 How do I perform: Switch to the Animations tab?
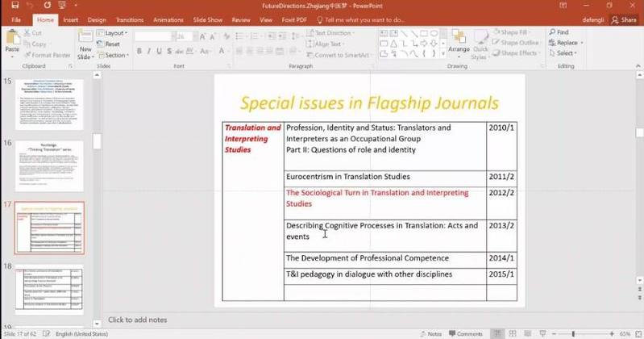coord(168,19)
